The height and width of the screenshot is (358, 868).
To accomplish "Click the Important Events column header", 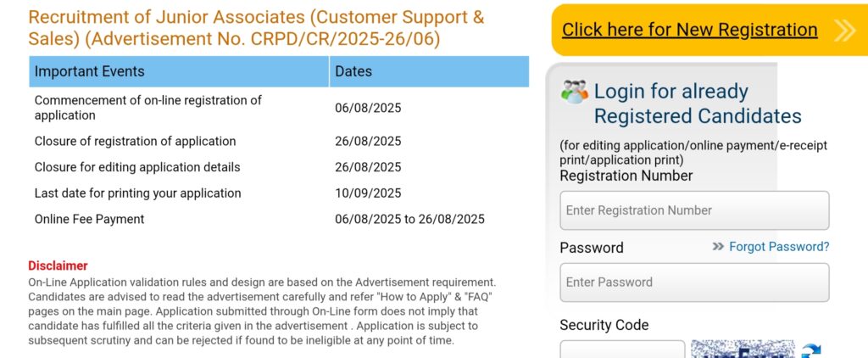I will click(x=90, y=71).
